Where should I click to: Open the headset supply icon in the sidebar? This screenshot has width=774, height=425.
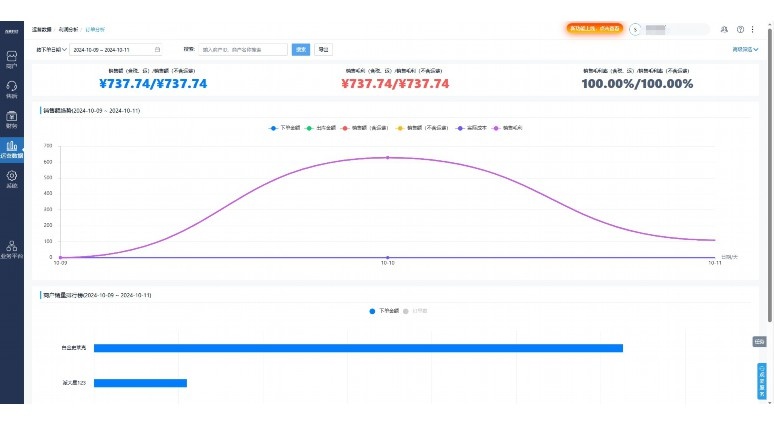11,89
